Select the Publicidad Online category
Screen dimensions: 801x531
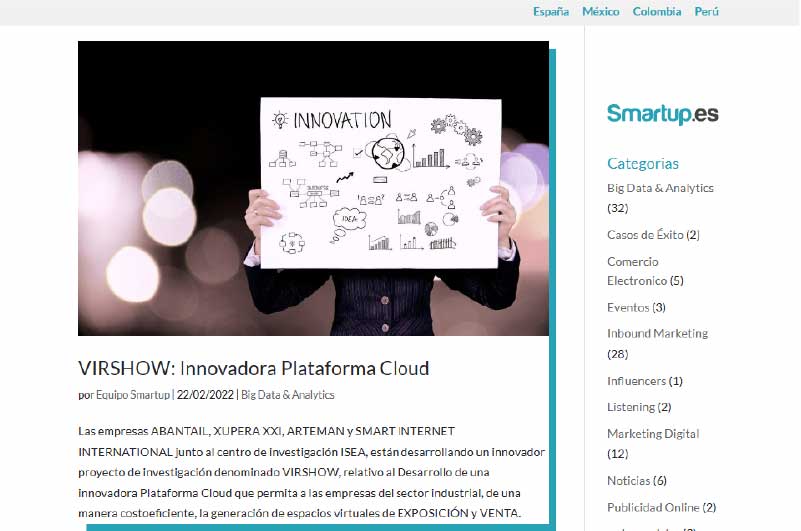tap(653, 507)
